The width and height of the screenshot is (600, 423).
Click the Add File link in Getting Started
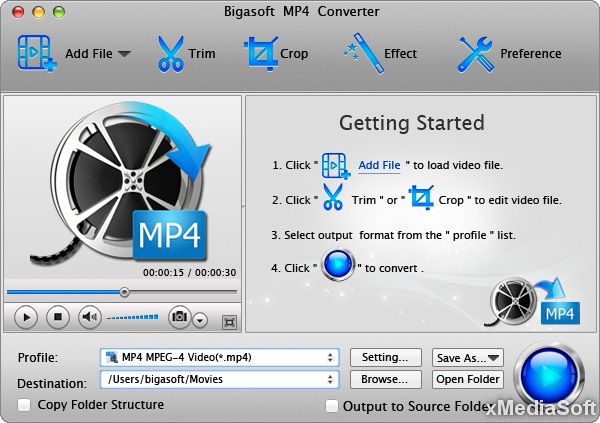point(379,165)
